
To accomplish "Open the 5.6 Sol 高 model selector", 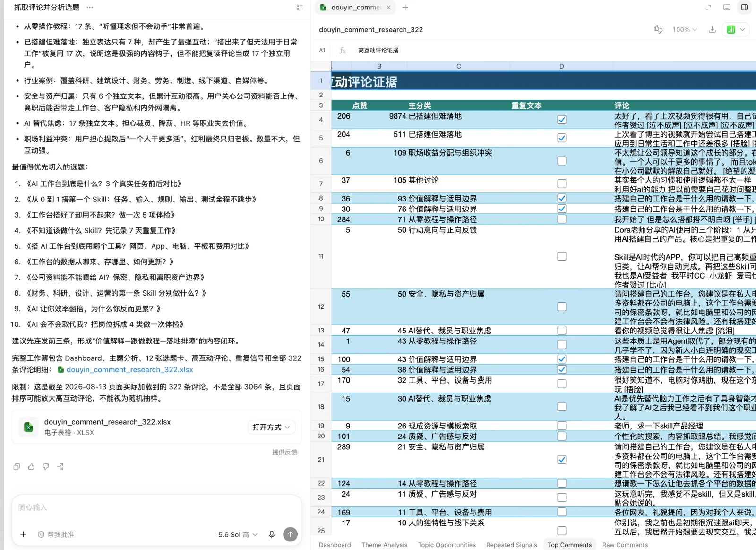I will (x=238, y=534).
